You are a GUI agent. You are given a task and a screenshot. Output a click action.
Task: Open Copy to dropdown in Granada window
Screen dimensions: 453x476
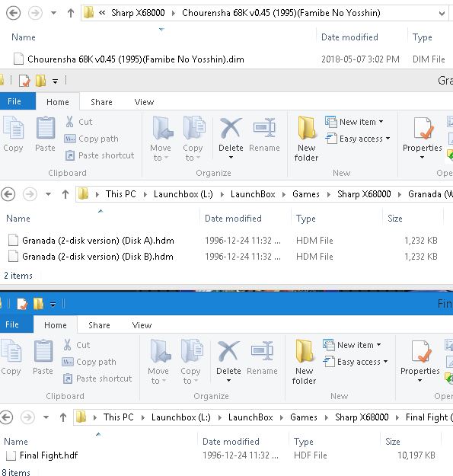tap(193, 139)
